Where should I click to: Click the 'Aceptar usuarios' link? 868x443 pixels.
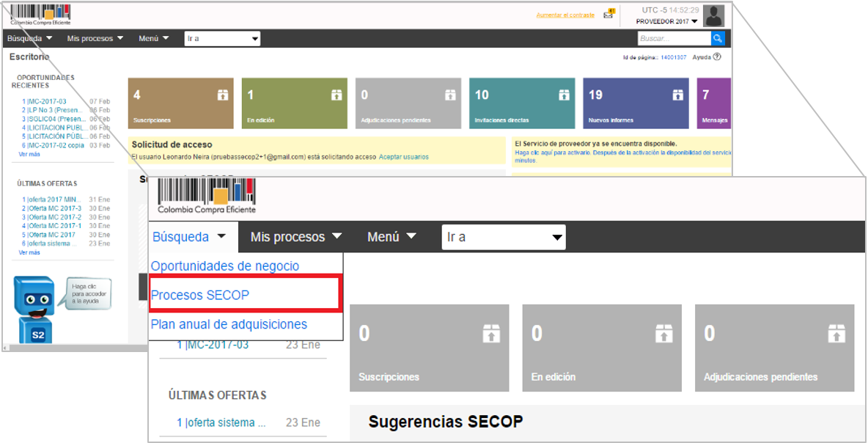pos(403,157)
